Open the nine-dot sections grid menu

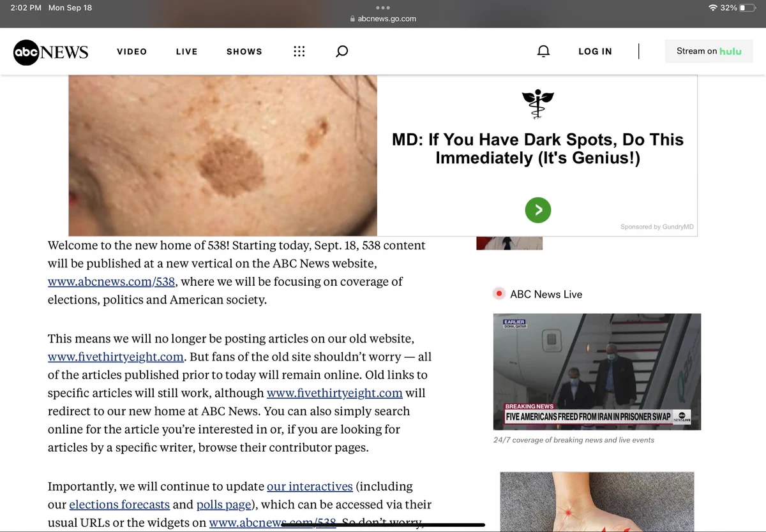coord(299,52)
